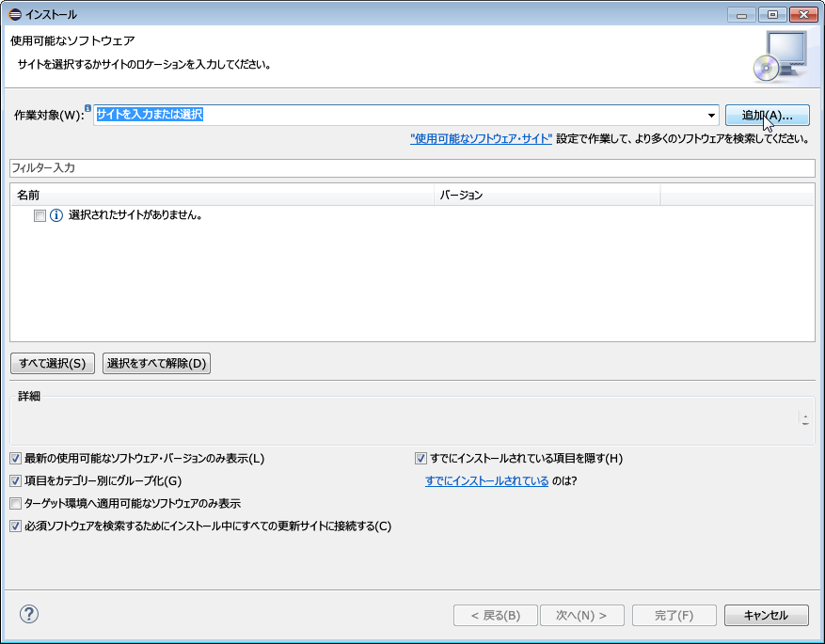Screen dimensions: 825x644
Task: Click the 完了(F) button
Action: pos(674,615)
